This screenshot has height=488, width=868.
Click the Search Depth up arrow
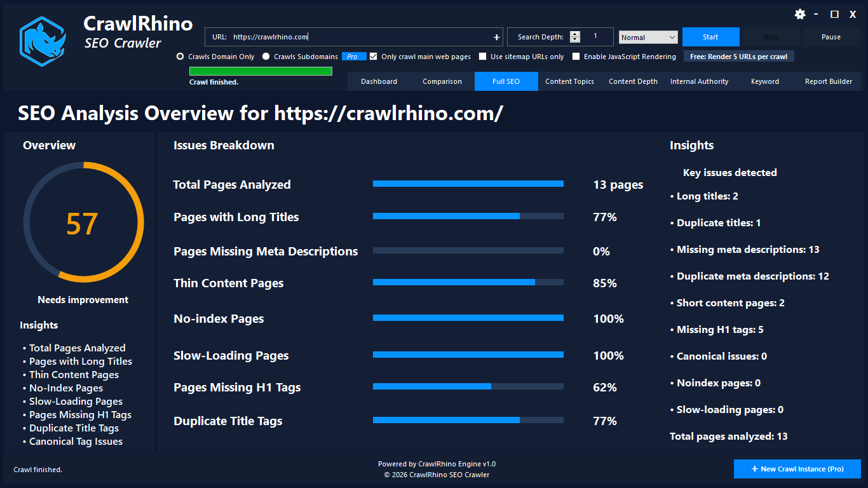(x=575, y=34)
